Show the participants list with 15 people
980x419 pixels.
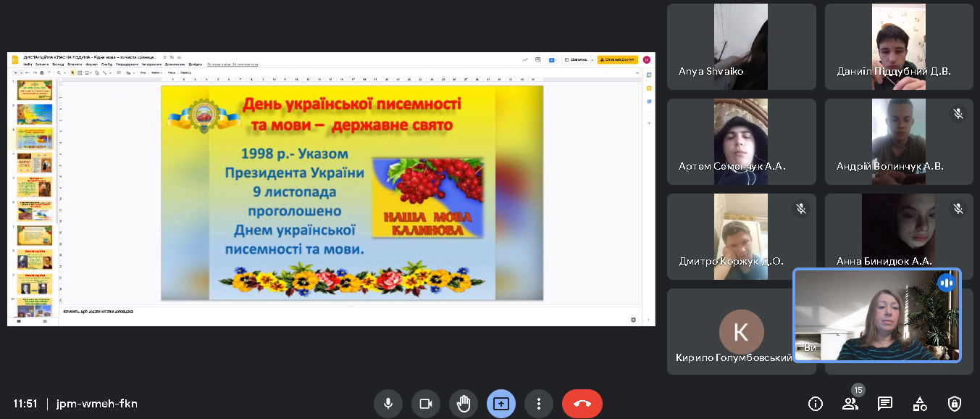click(x=850, y=404)
